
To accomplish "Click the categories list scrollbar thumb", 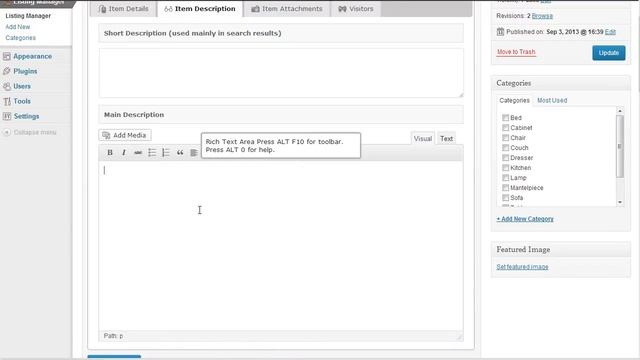I will [x=620, y=146].
